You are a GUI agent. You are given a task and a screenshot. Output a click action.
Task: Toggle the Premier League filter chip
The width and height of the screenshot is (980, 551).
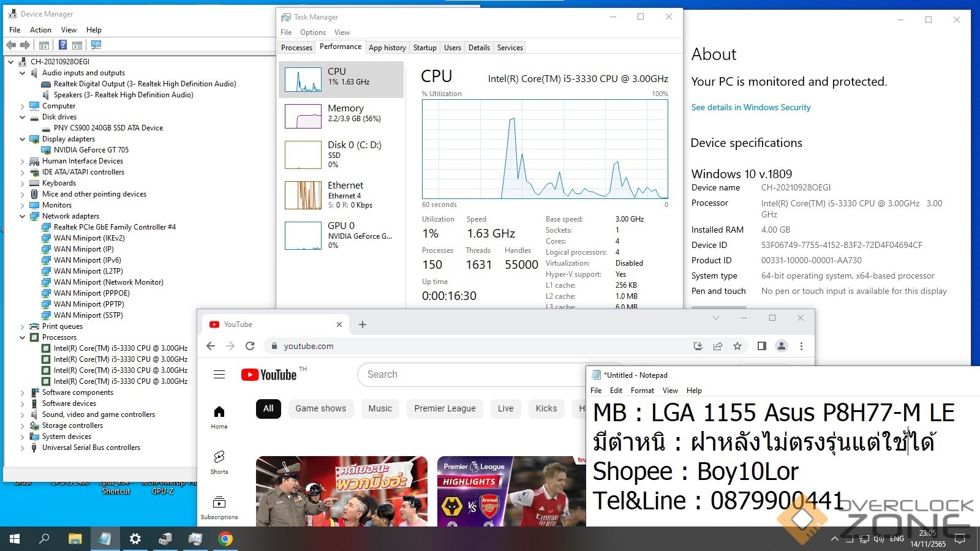click(x=445, y=408)
